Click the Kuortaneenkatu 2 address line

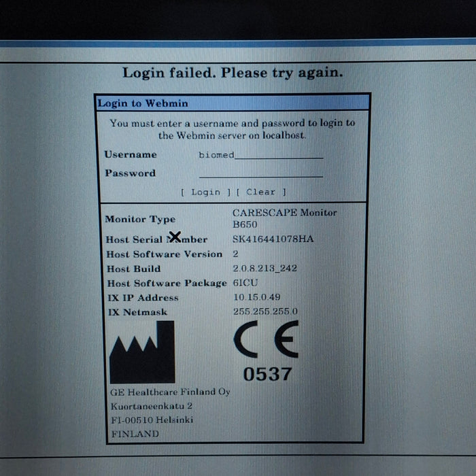click(x=151, y=406)
